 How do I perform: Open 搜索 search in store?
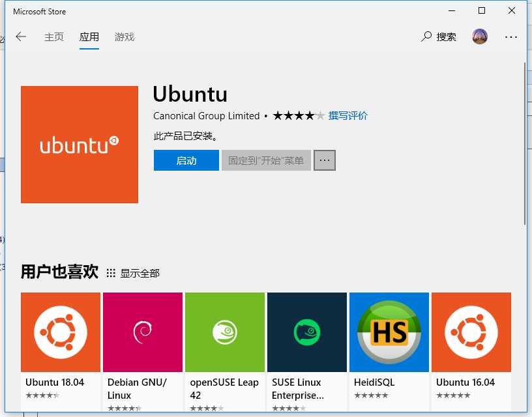[439, 36]
